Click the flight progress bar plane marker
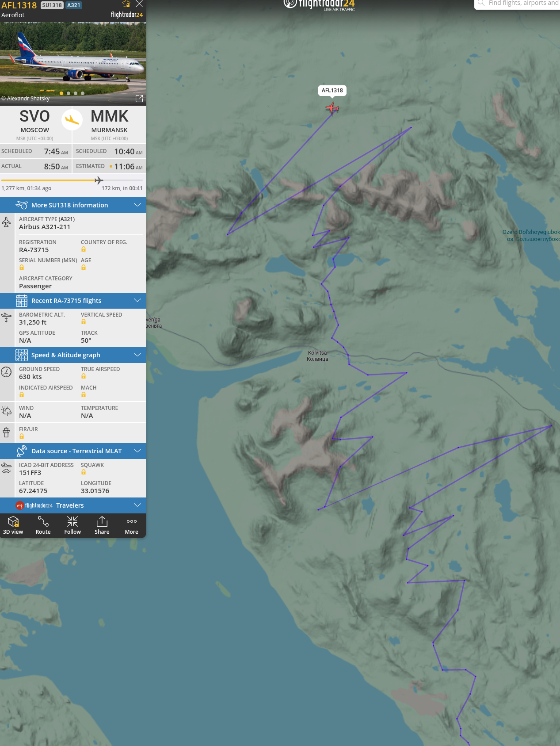This screenshot has height=746, width=560. [x=99, y=180]
